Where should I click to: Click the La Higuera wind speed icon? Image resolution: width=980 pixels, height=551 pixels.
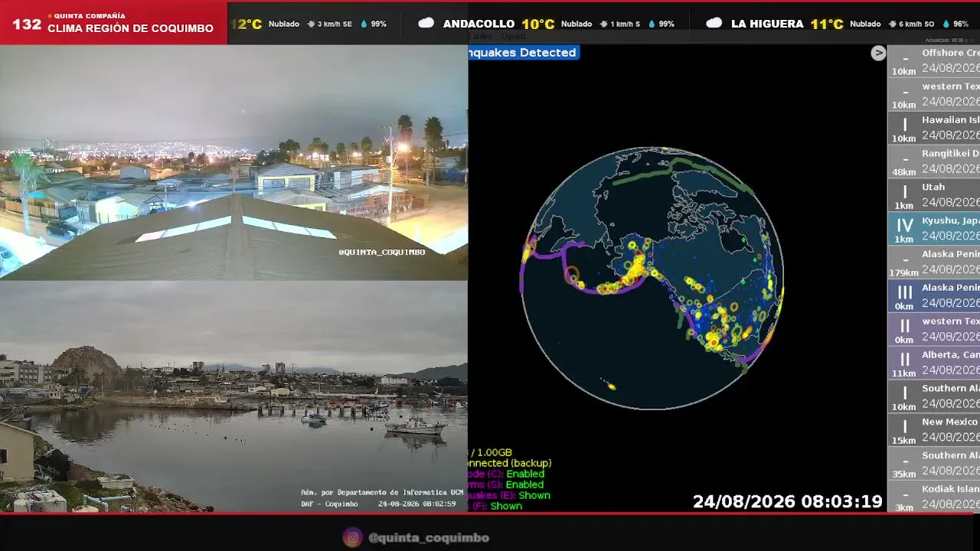892,24
